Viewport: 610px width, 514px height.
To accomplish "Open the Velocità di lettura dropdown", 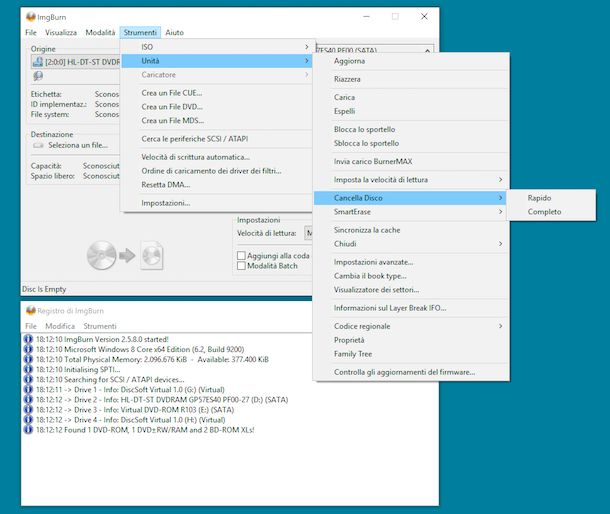I will [x=308, y=233].
